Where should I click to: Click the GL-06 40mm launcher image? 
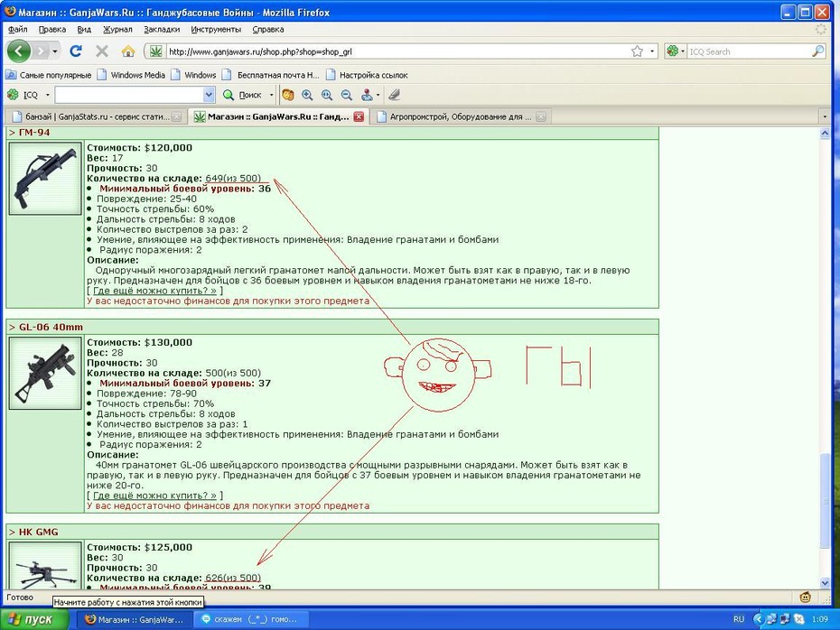(45, 373)
